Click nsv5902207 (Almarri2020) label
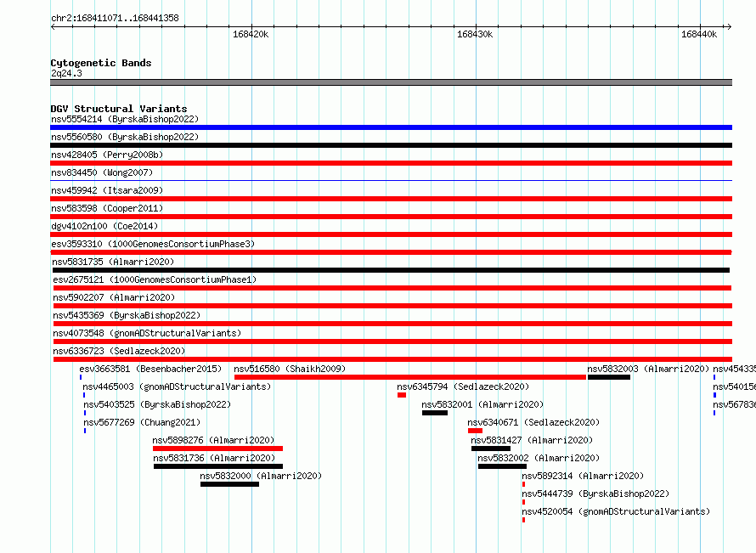This screenshot has width=756, height=553. click(x=115, y=297)
